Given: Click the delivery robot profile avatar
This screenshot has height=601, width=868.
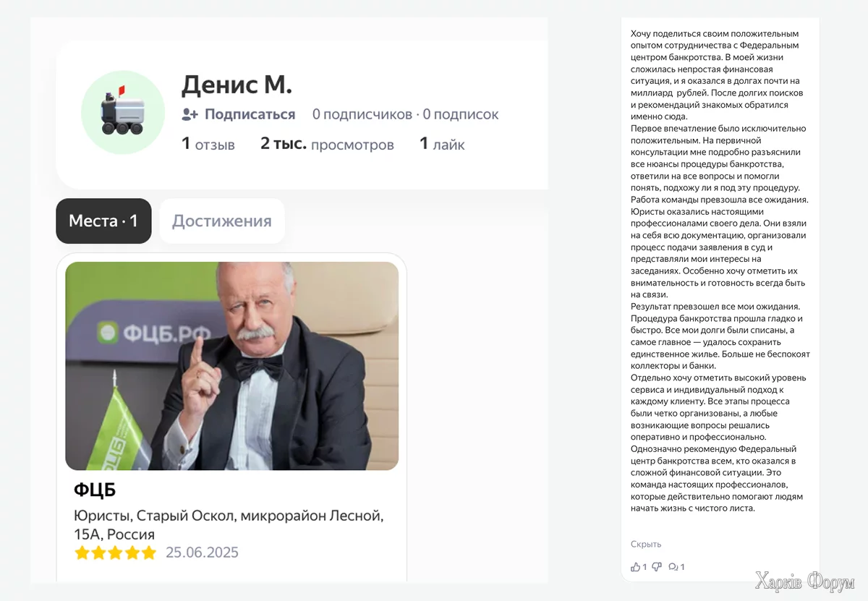Looking at the screenshot, I should (122, 112).
